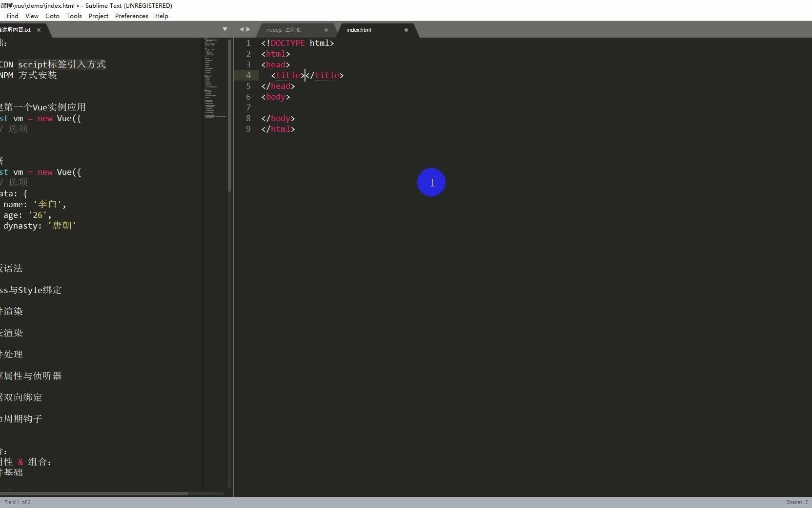
Task: Click the 'NPM 方式安装' line
Action: 28,75
